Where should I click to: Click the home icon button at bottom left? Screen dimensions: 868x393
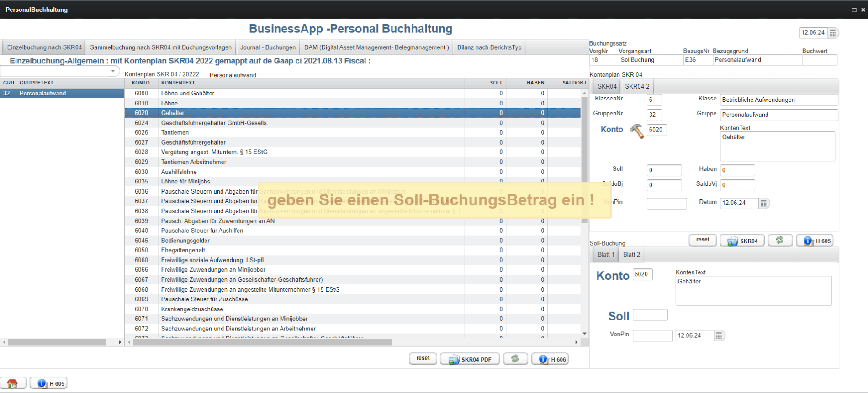point(13,383)
